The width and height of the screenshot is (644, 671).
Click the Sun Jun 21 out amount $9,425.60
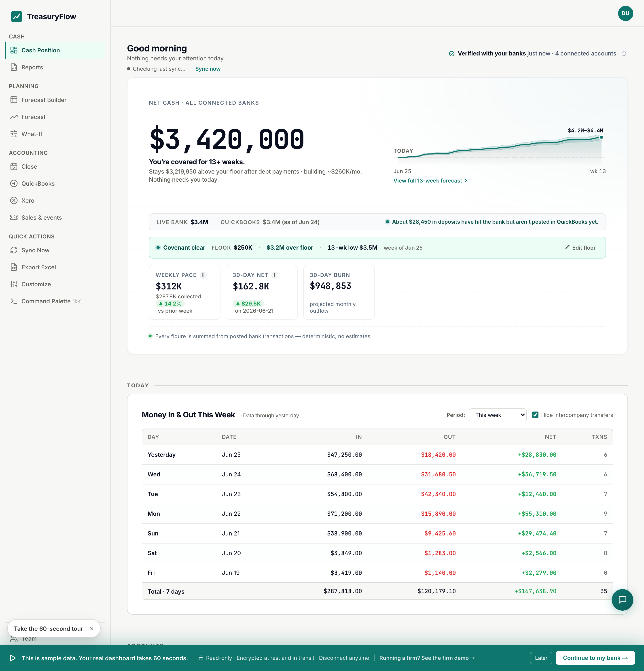click(440, 533)
